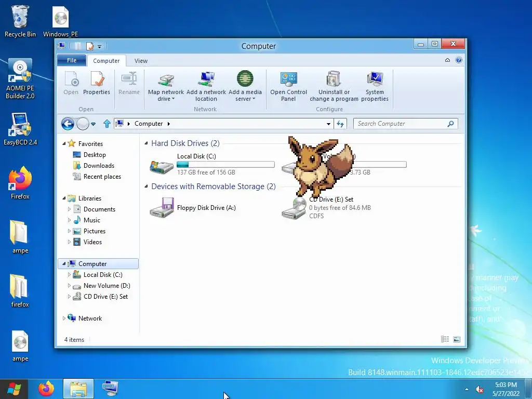Screen dimensions: 532x399
Task: Select Videos library in navigation pane
Action: click(92, 242)
